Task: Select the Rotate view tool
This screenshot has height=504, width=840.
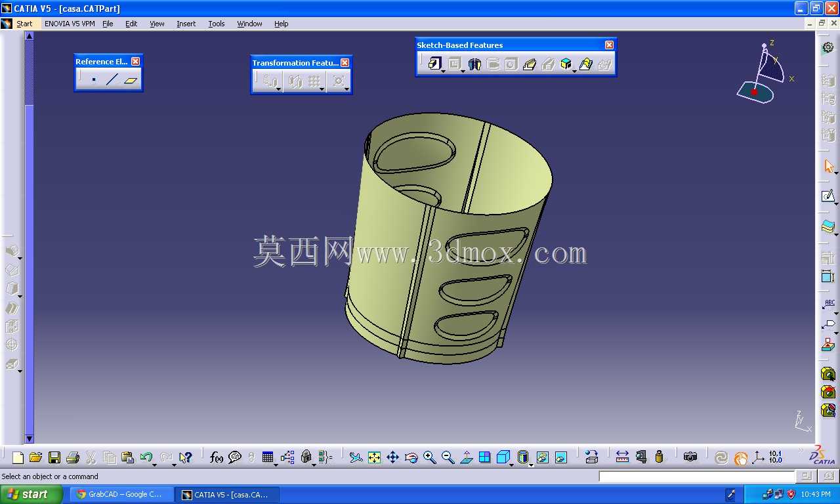Action: pos(411,457)
